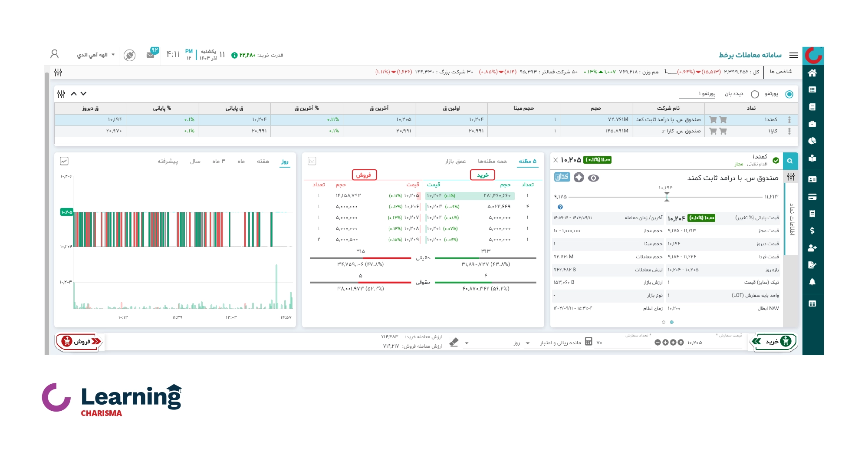The width and height of the screenshot is (868, 455).
Task: Click the order quantity input showing 70
Action: (623, 343)
